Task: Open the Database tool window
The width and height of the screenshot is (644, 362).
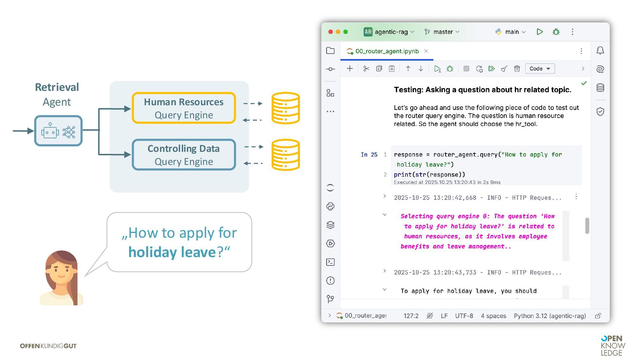Action: point(600,88)
